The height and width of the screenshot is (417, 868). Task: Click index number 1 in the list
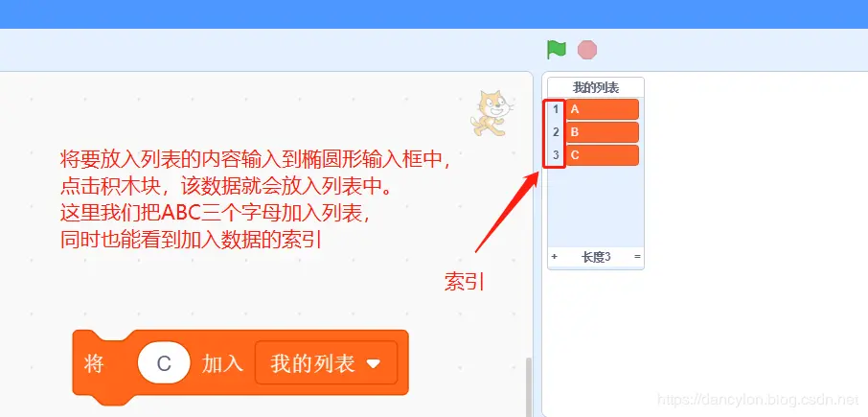point(556,109)
